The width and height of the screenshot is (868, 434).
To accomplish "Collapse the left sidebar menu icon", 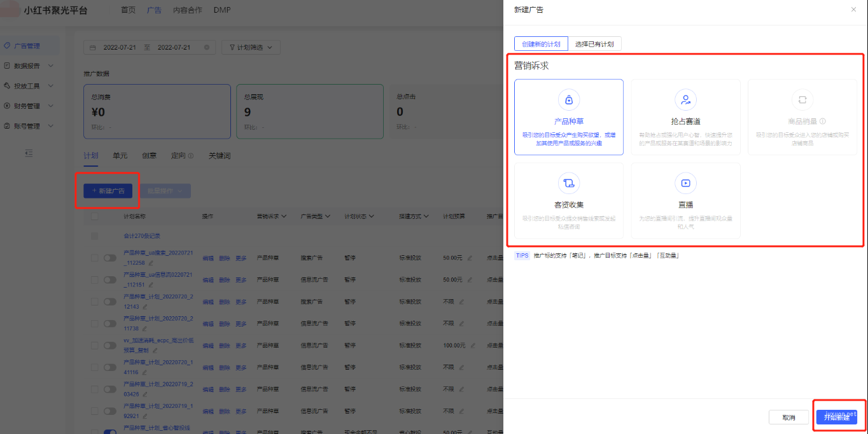I will (29, 153).
